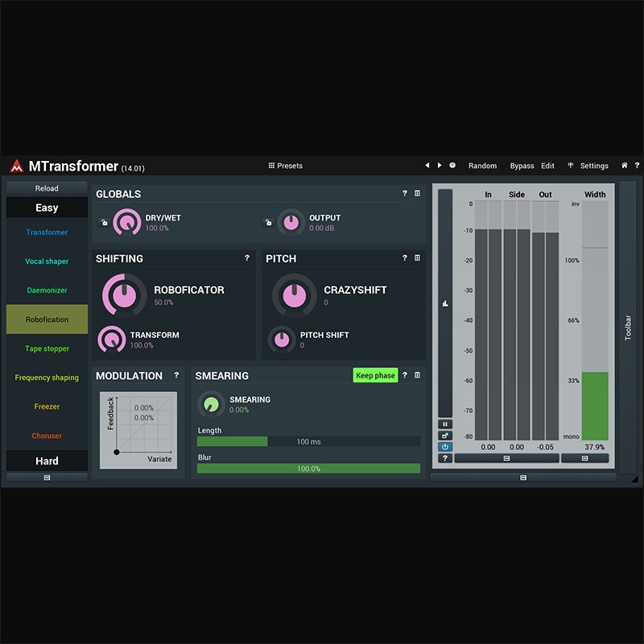Click the MeldaProduction logo icon
This screenshot has height=644, width=644.
click(17, 166)
